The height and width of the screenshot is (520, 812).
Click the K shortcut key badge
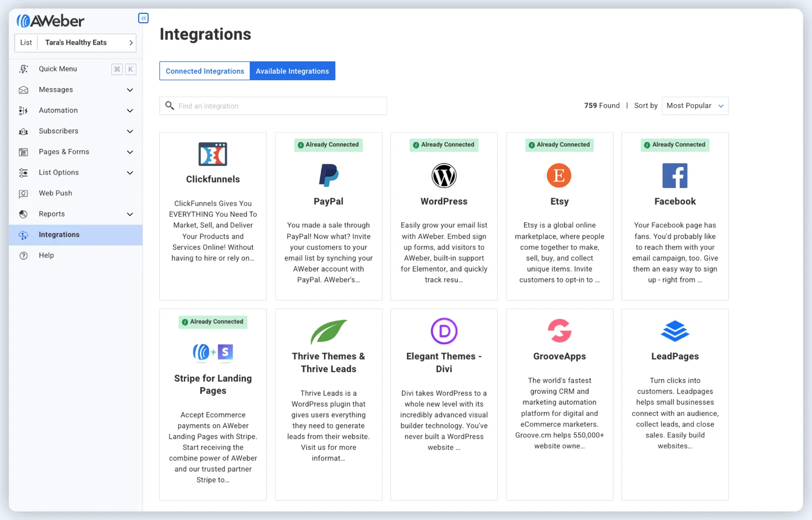[x=130, y=69]
